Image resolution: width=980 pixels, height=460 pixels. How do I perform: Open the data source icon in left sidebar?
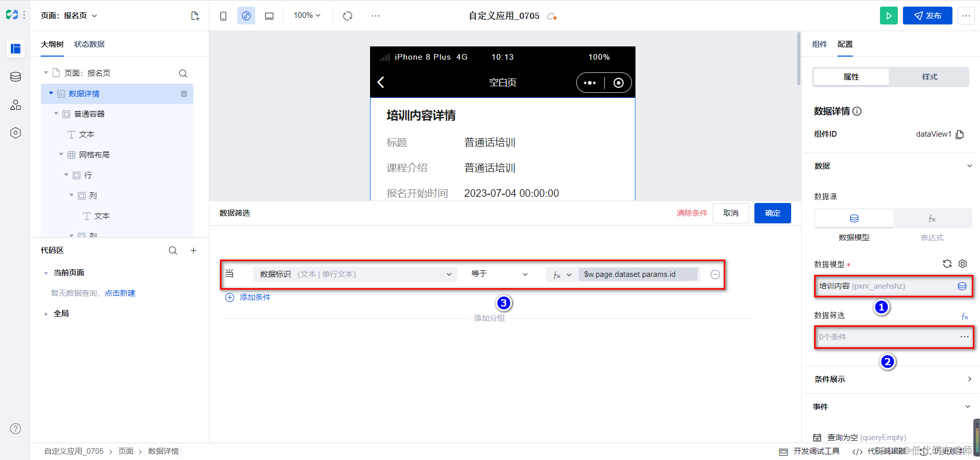click(15, 76)
